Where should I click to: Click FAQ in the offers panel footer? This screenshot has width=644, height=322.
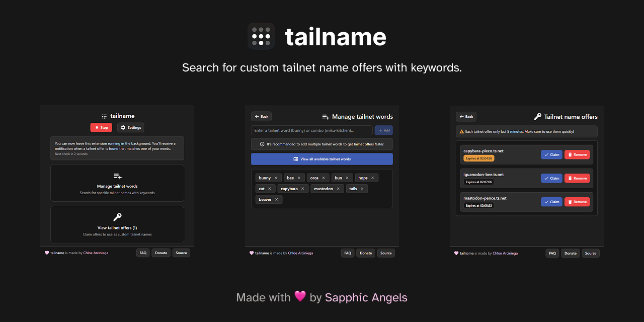pyautogui.click(x=552, y=253)
